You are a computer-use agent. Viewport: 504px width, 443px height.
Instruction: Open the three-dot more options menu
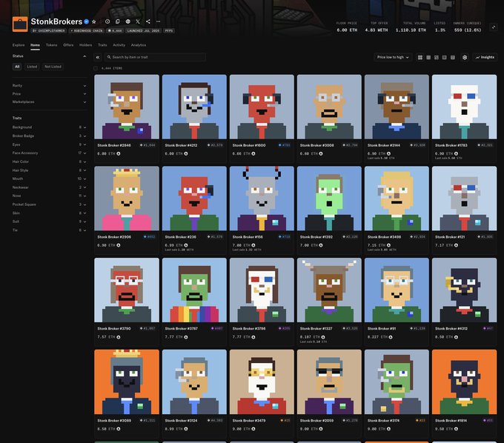(x=158, y=21)
